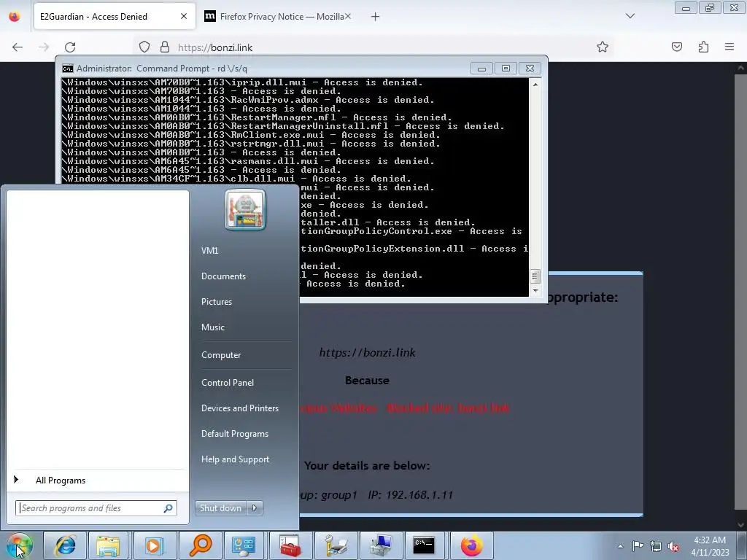Click the muted volume tray icon
Screen dimensions: 747x560
pos(673,546)
